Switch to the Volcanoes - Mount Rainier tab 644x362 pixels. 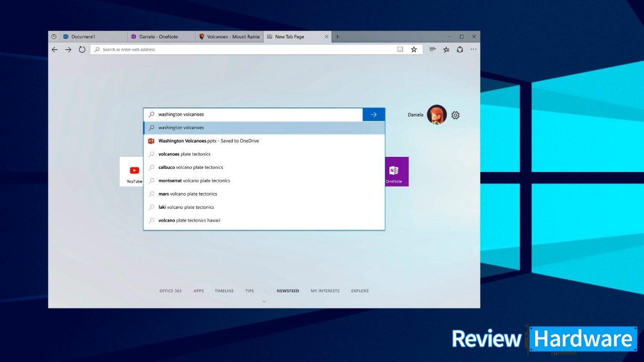pyautogui.click(x=229, y=37)
